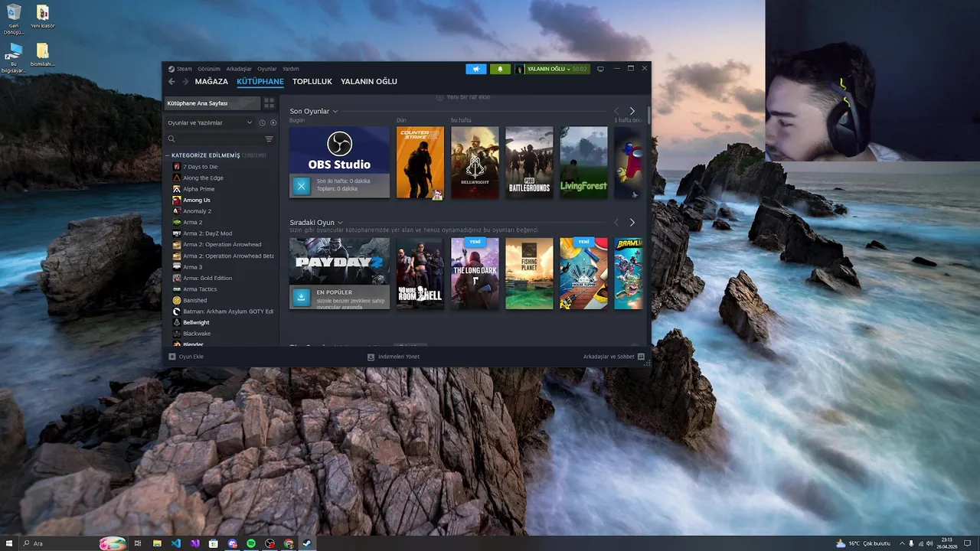Click library search input field
This screenshot has width=980, height=551.
[220, 139]
